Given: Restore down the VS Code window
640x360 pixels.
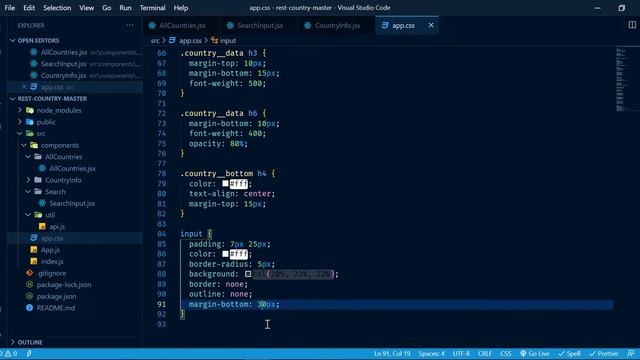Looking at the screenshot, I should pos(622,8).
